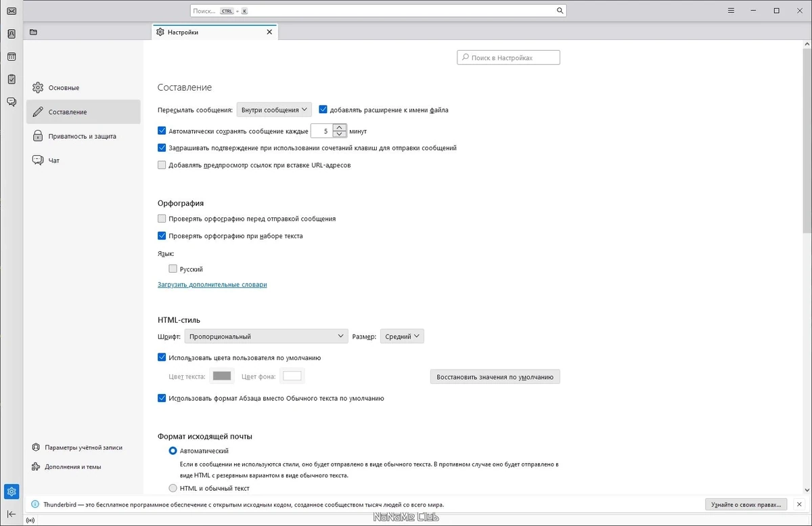Open the Шрифт Пропорциональный dropdown
Screen dimensions: 812x526
[x=266, y=336]
